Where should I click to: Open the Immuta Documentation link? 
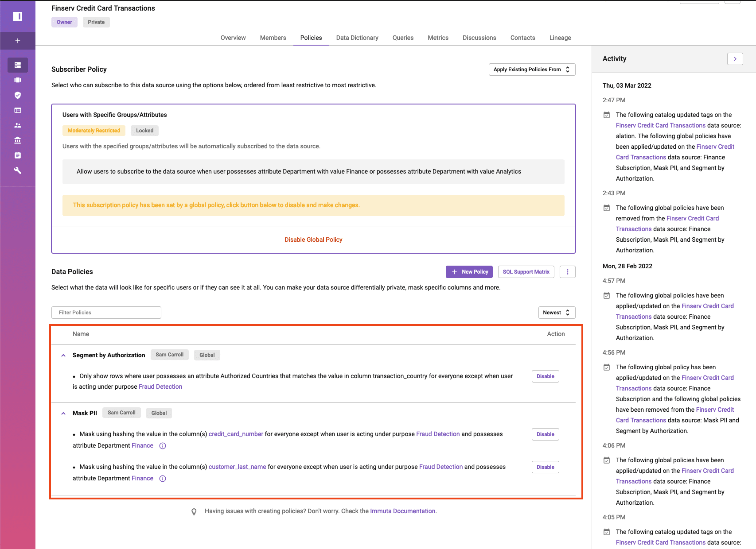coord(402,511)
